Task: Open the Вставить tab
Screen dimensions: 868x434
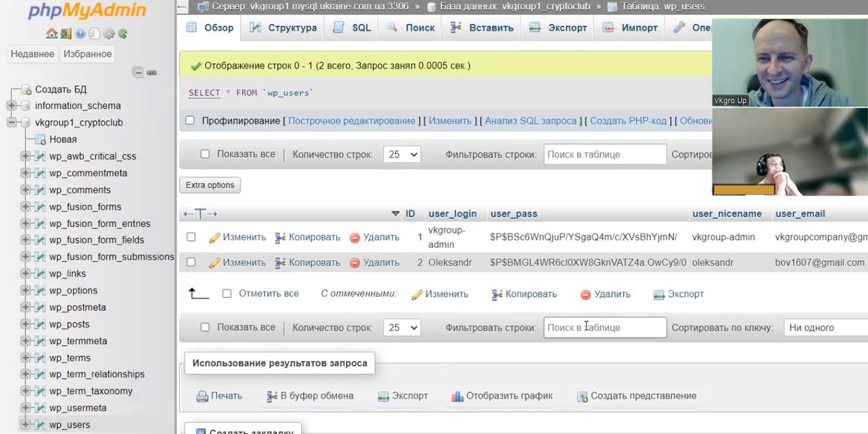Action: 482,28
